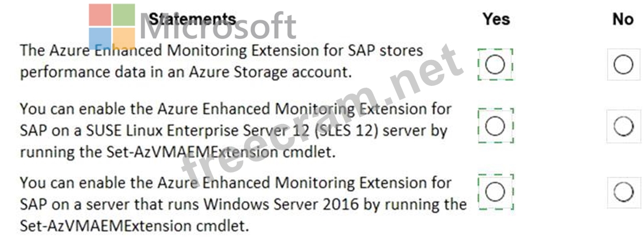The height and width of the screenshot is (237, 644).
Task: Click the Yes column header
Action: (x=496, y=19)
